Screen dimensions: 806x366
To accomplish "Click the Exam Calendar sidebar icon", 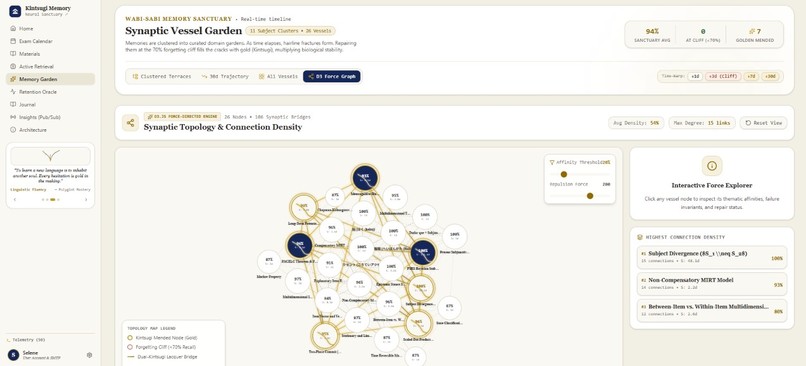I will 13,41.
